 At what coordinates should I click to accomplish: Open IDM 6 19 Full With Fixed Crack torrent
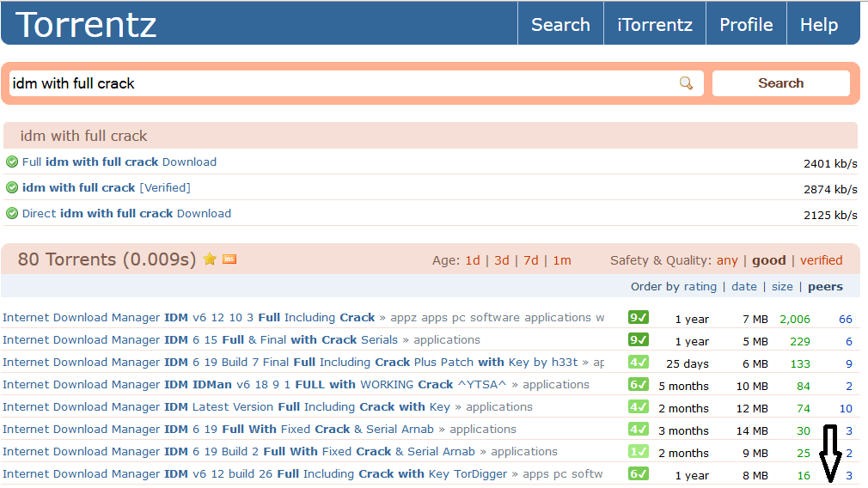tap(218, 430)
